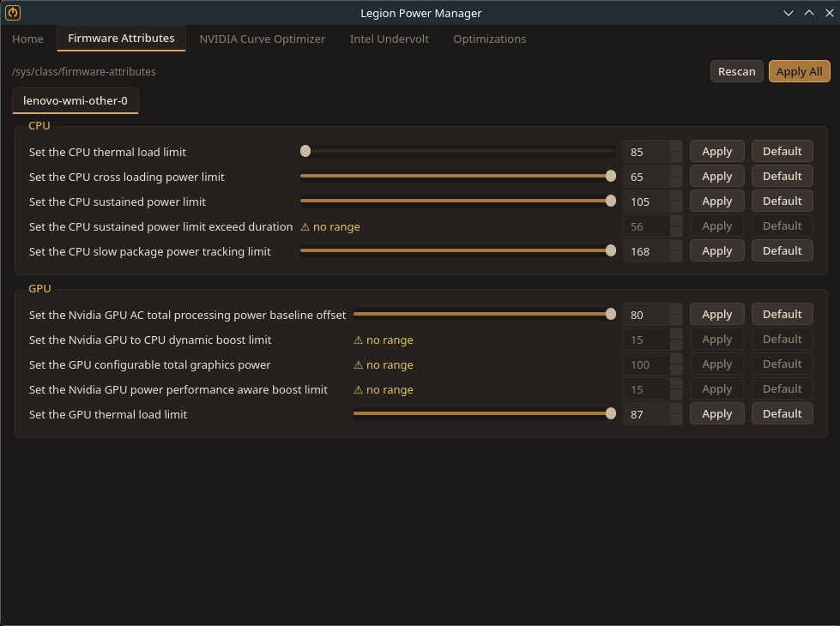The width and height of the screenshot is (840, 626).
Task: Click "no range" beside GPU configurable total graphics power
Action: tap(384, 365)
